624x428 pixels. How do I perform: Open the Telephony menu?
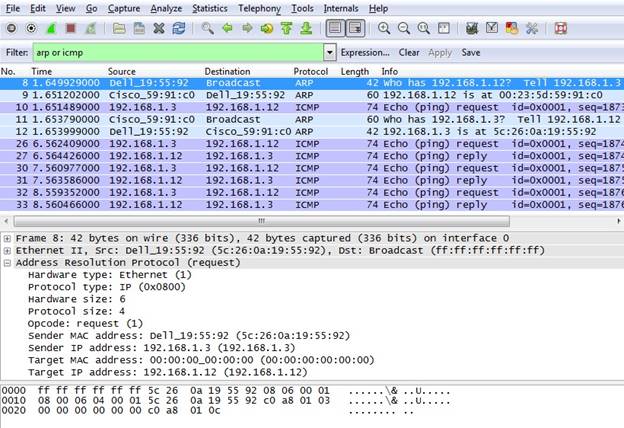point(259,8)
